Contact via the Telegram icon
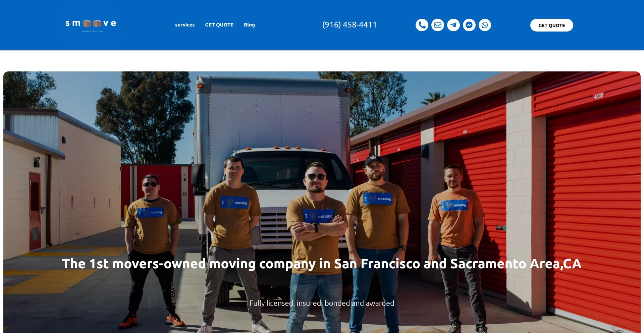 453,25
